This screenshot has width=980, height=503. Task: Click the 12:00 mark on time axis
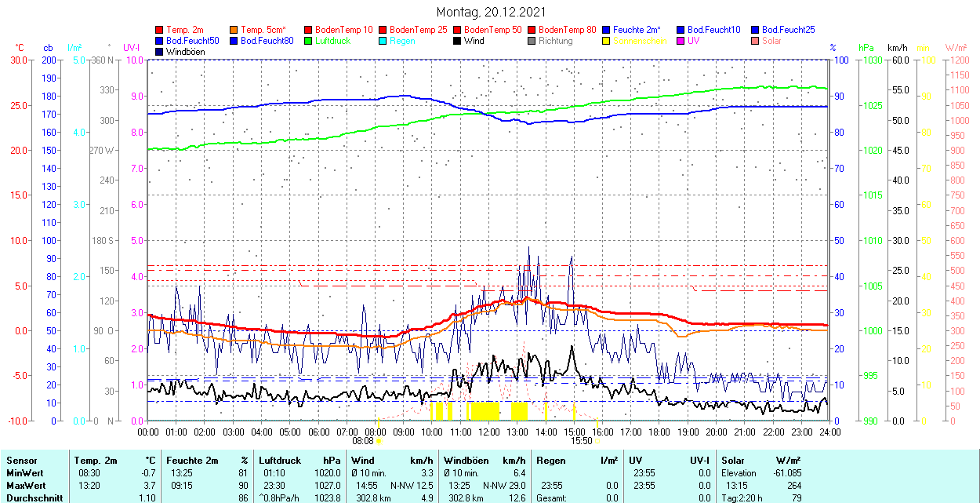tap(489, 432)
